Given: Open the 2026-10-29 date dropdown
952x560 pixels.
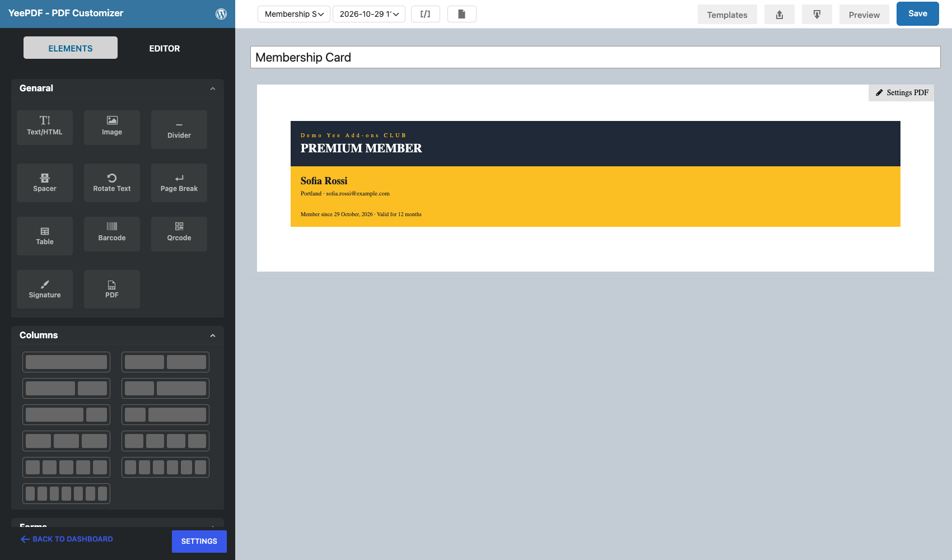Looking at the screenshot, I should tap(369, 14).
